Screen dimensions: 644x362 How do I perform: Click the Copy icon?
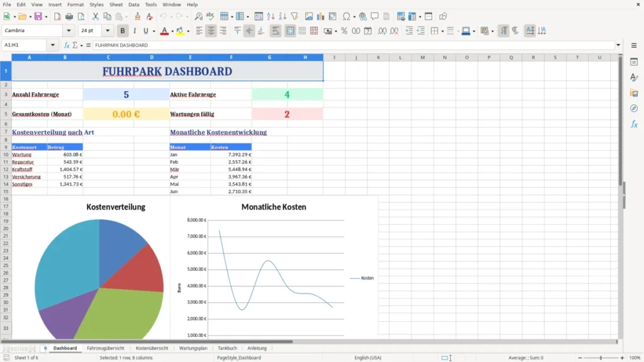coord(107,16)
